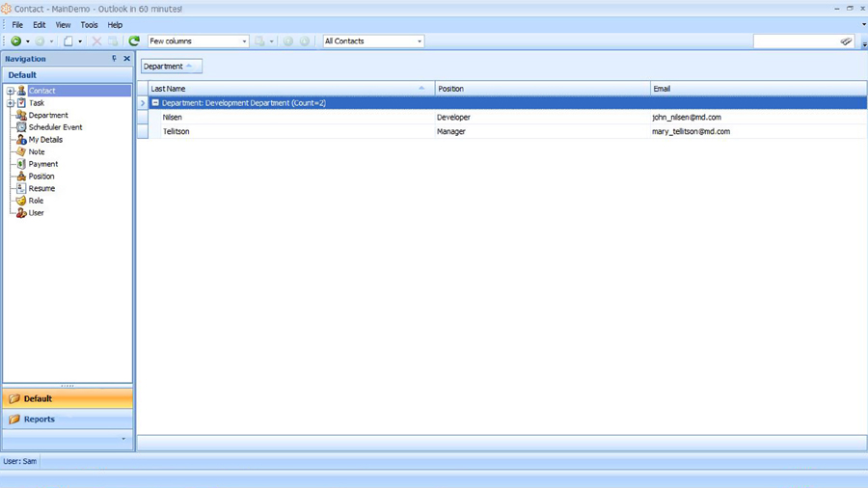868x488 pixels.
Task: Expand the Task tree node
Action: pyautogui.click(x=11, y=103)
